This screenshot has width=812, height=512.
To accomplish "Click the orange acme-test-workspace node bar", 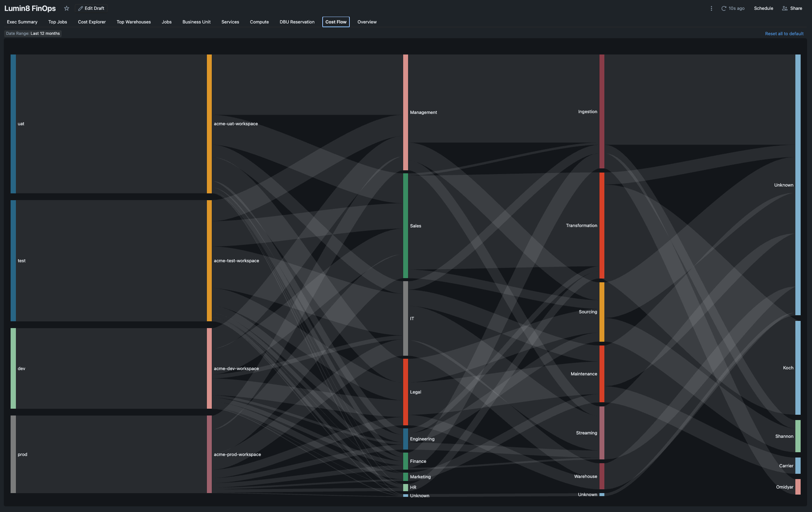I will point(209,260).
